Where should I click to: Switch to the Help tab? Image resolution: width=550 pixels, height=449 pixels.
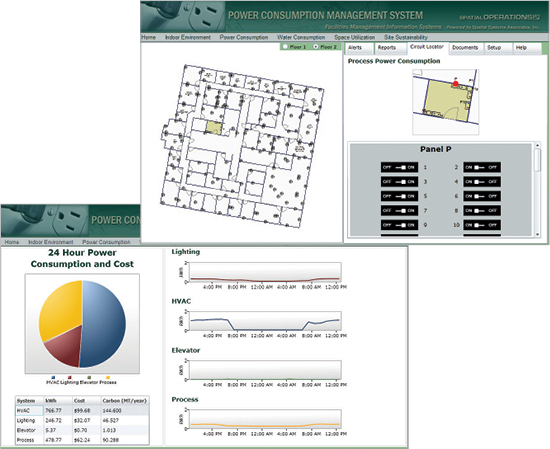click(526, 48)
